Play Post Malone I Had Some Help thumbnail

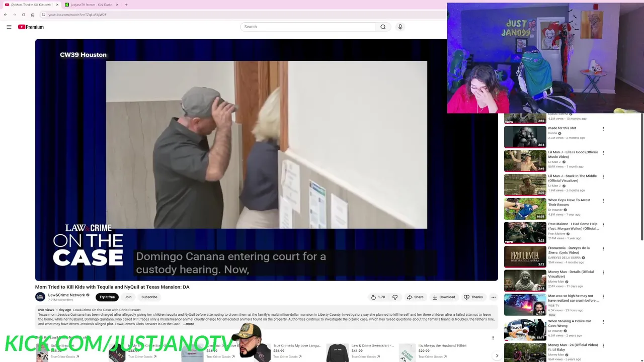coord(525,233)
